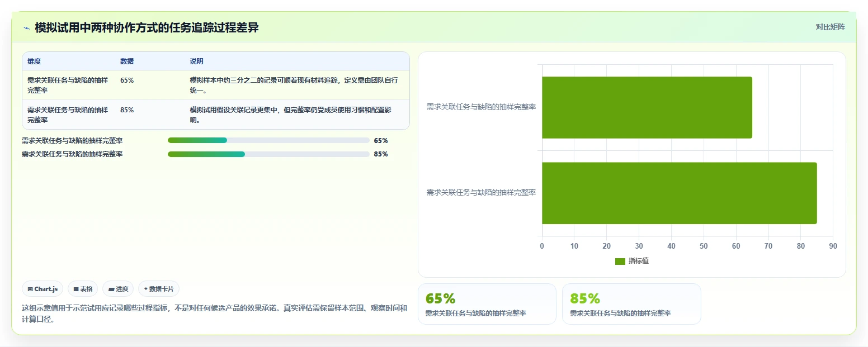This screenshot has height=347, width=868.
Task: Click the 50 tick label on the chart axis
Action: coord(704,246)
